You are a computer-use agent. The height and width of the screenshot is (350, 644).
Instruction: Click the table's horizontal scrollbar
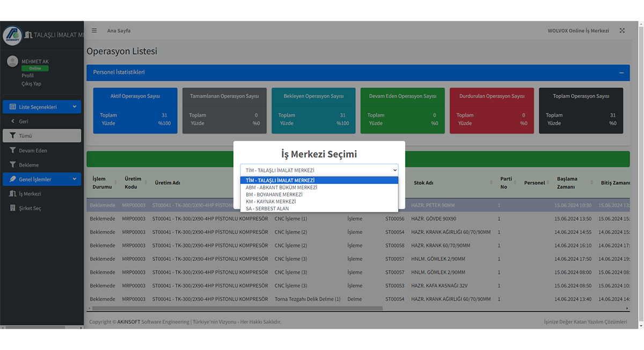[x=237, y=309]
